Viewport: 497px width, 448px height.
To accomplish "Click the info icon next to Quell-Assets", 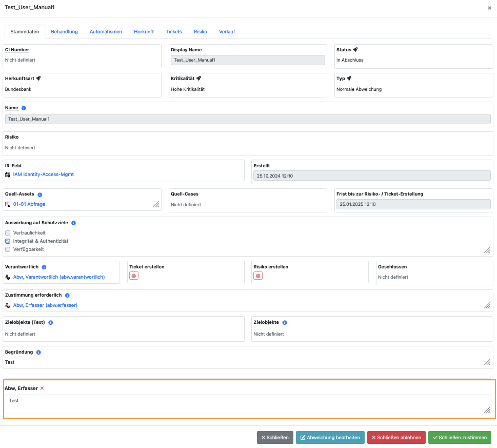I will 39,194.
